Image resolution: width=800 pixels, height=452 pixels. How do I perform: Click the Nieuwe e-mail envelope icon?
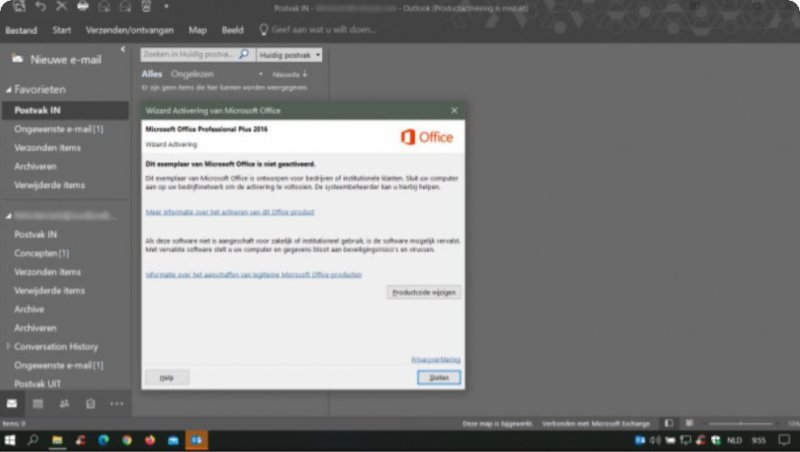(x=18, y=59)
